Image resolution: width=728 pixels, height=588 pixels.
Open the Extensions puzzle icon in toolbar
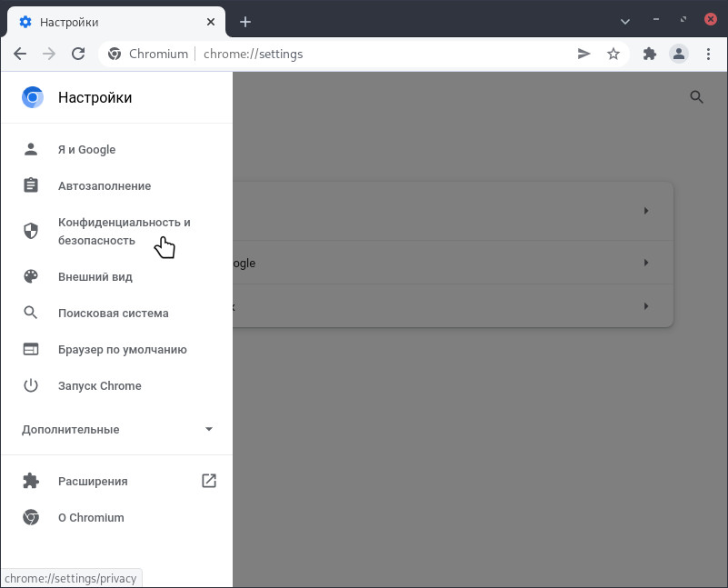pyautogui.click(x=650, y=54)
